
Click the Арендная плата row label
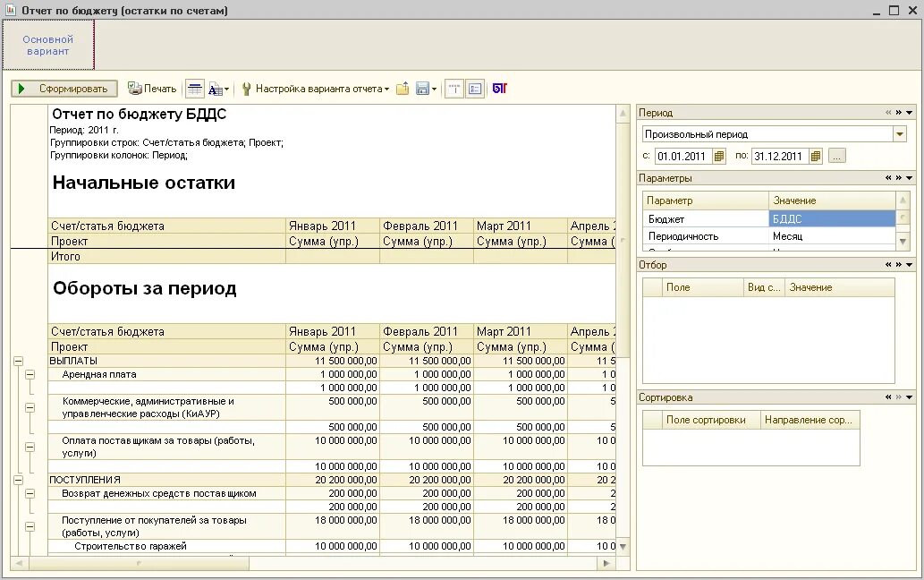point(99,374)
